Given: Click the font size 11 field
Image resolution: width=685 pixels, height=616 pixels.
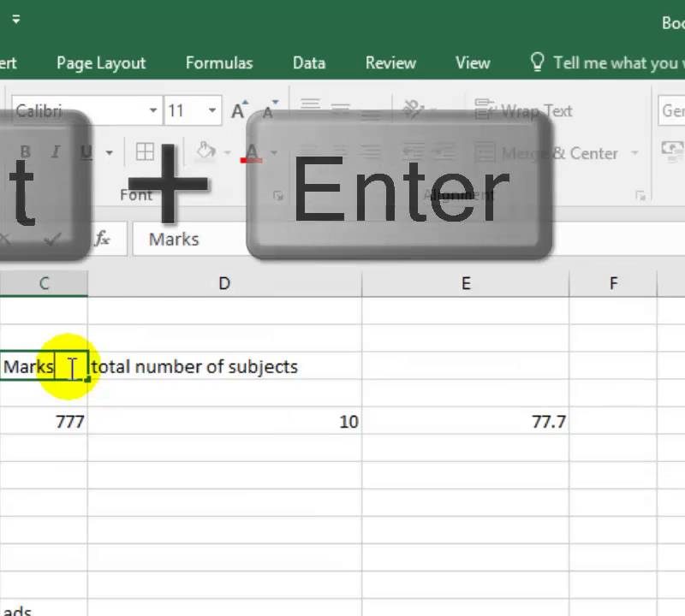Looking at the screenshot, I should (x=184, y=110).
